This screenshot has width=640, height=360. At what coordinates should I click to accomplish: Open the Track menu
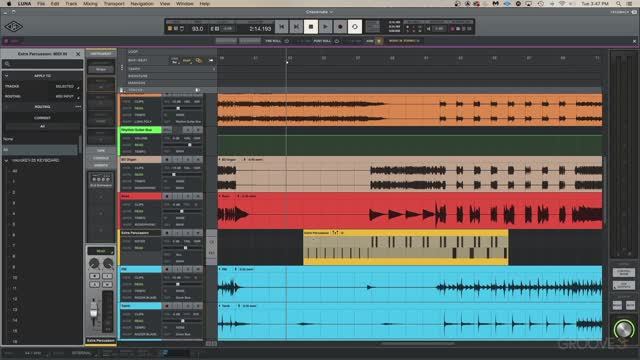point(71,4)
